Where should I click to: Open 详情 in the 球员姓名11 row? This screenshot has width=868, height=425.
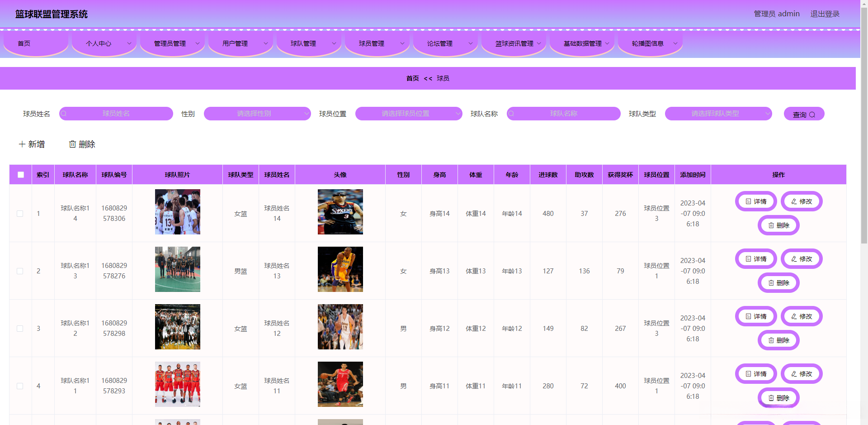click(x=756, y=374)
